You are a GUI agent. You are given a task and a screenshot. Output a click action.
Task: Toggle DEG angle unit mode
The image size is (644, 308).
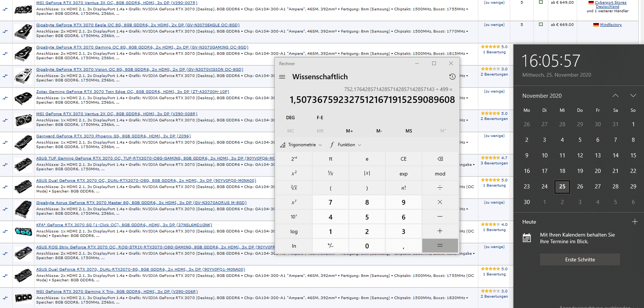click(291, 118)
